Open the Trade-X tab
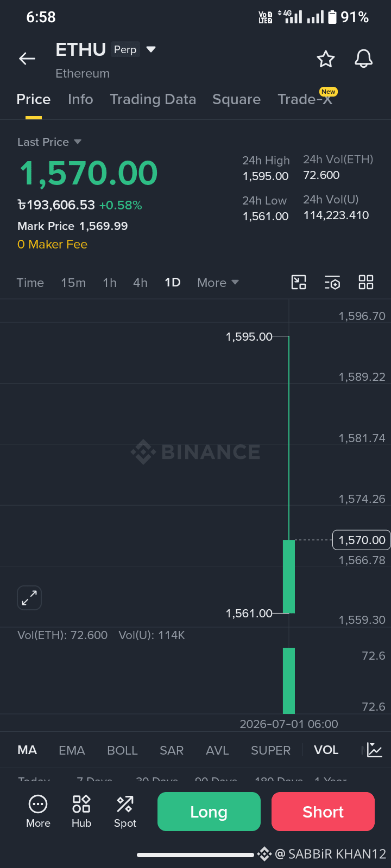 point(305,99)
